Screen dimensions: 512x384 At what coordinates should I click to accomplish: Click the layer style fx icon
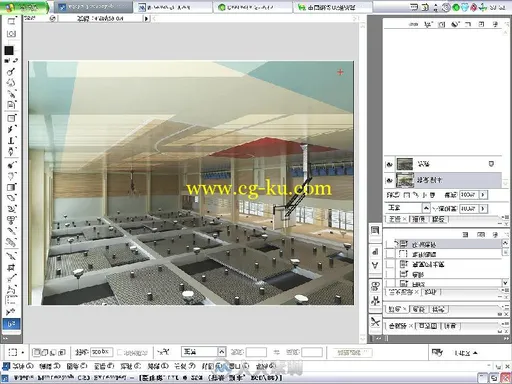428,24
